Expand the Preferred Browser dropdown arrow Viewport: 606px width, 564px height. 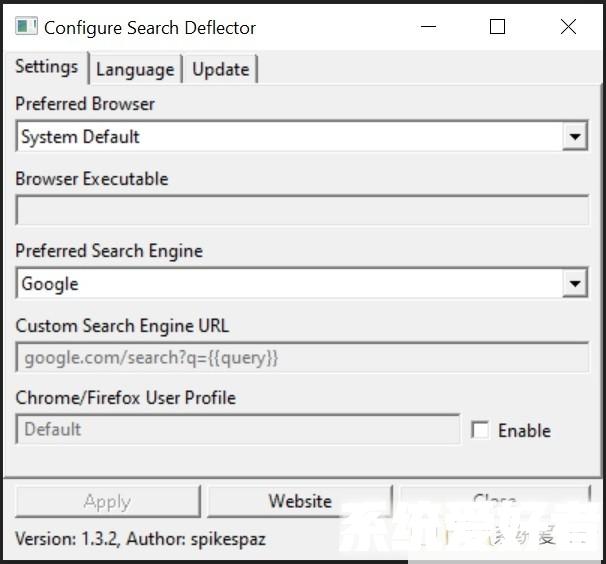(x=574, y=137)
